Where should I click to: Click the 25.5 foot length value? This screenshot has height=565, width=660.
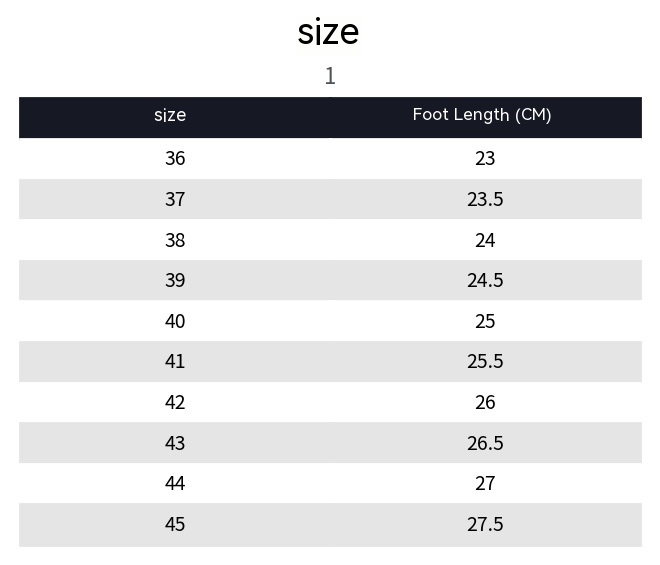point(485,361)
